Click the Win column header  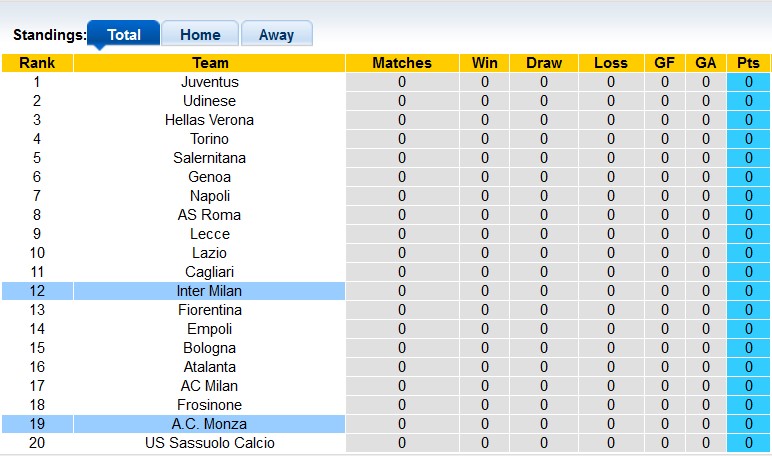pos(485,63)
